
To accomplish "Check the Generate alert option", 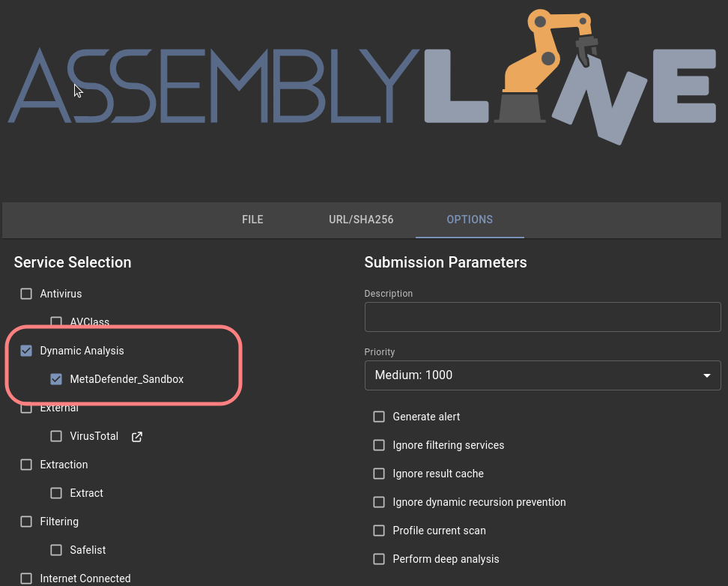I will (x=379, y=417).
